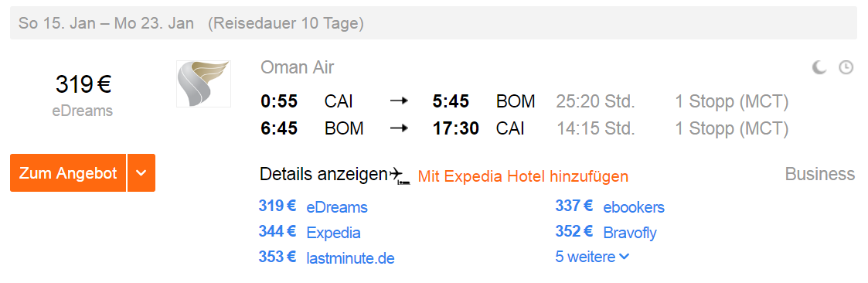The image size is (868, 283).
Task: Click the Business cabin class label
Action: (x=820, y=174)
